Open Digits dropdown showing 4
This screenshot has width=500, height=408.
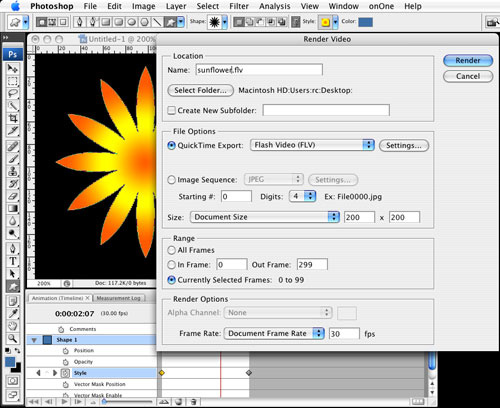point(302,196)
